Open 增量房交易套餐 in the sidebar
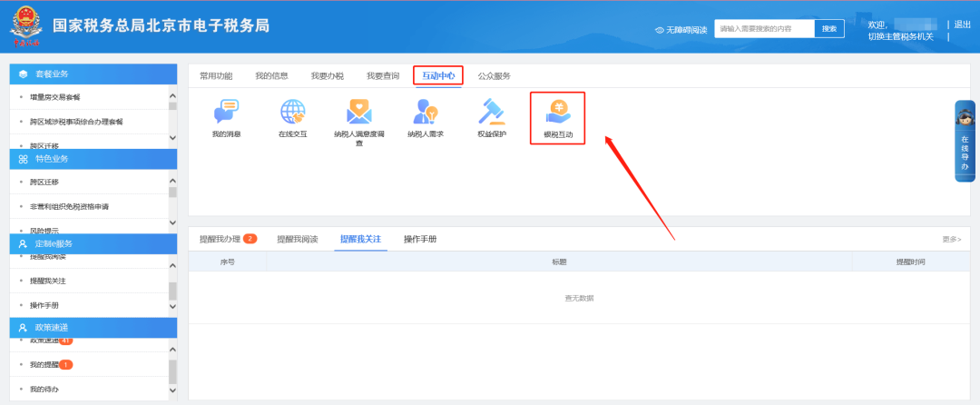This screenshot has width=980, height=405. click(x=55, y=97)
